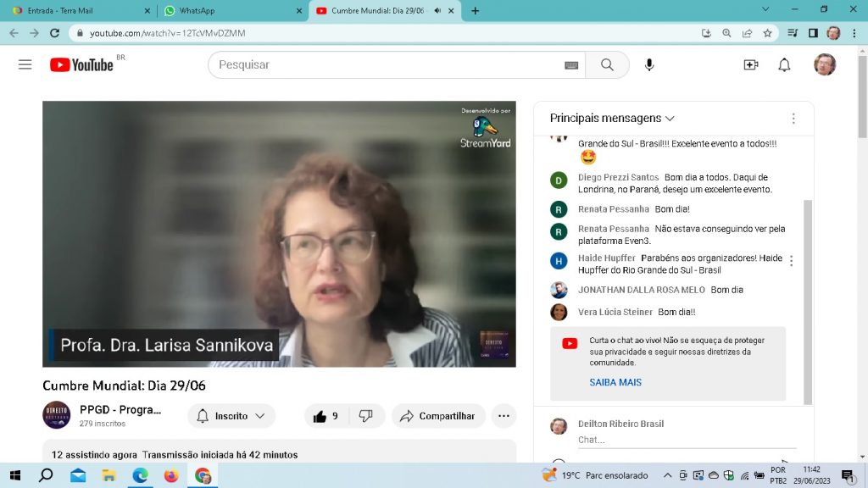Image resolution: width=868 pixels, height=488 pixels.
Task: Open the Inscrito subscription dropdown
Action: pyautogui.click(x=231, y=416)
